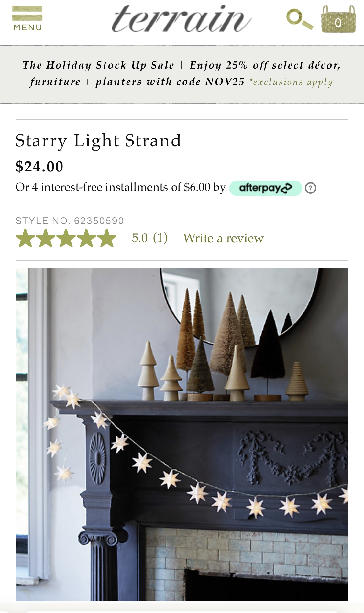Click the $24.00 price
Screen dimensions: 364x613
click(39, 167)
